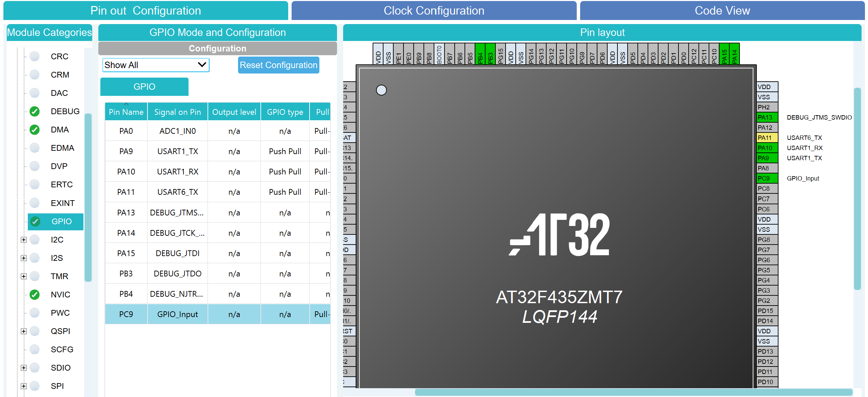
Task: Click pin PA10 on the chip layout
Action: [767, 148]
